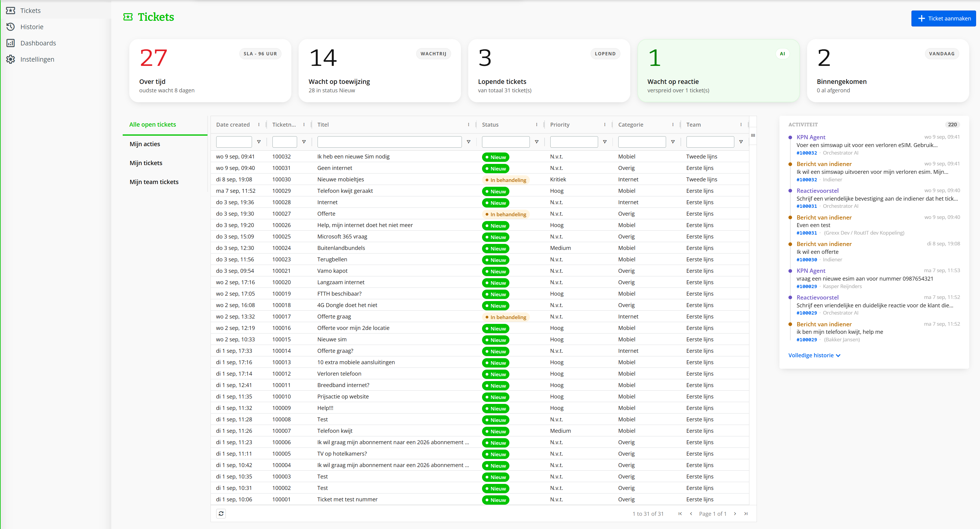Image resolution: width=980 pixels, height=529 pixels.
Task: Open activity link #100032 from KPN Agent
Action: pyautogui.click(x=806, y=153)
